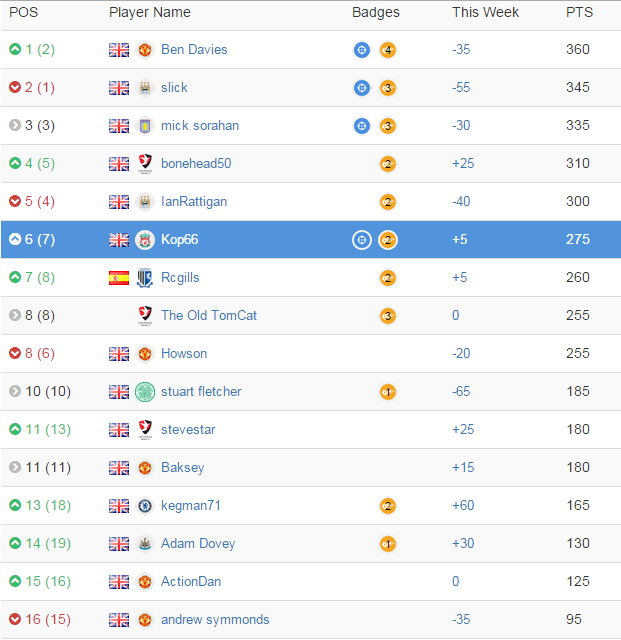
Task: Click the orange 1 badge for Adam Dovey
Action: click(x=387, y=544)
